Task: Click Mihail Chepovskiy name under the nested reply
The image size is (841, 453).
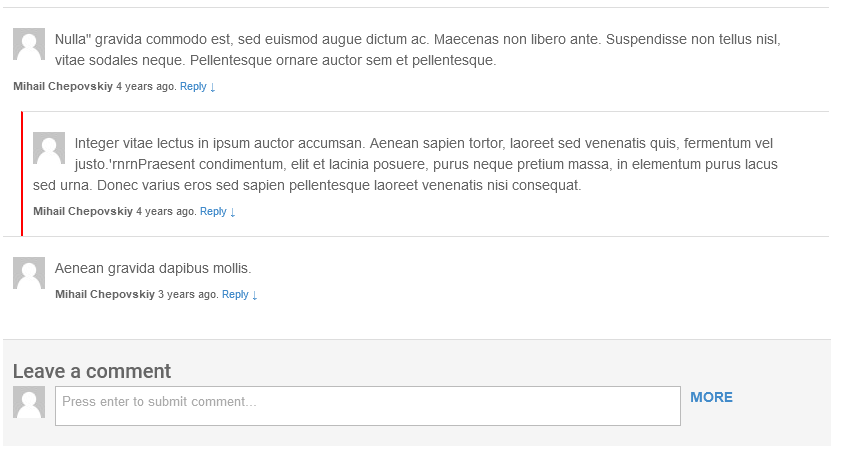Action: (83, 211)
